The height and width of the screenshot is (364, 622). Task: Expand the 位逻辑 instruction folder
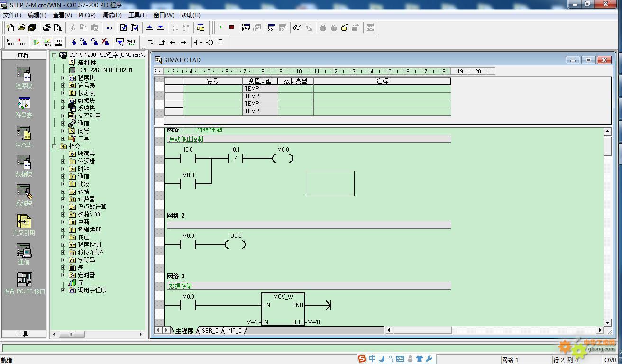coord(64,161)
